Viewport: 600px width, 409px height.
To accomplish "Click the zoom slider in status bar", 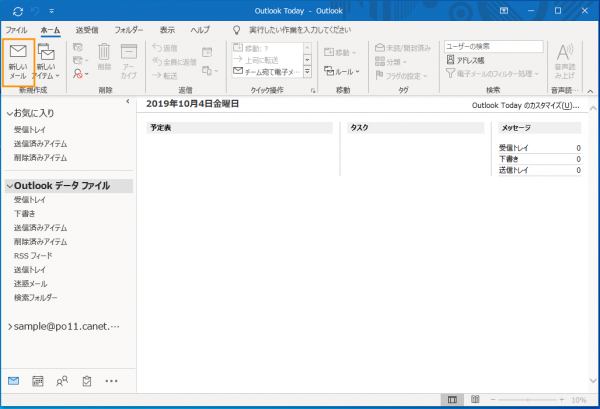I will click(527, 400).
